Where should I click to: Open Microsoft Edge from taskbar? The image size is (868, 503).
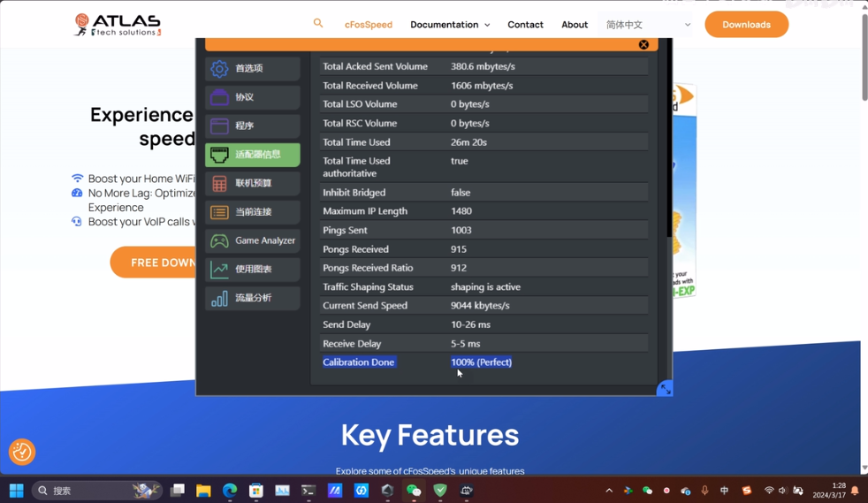[230, 491]
